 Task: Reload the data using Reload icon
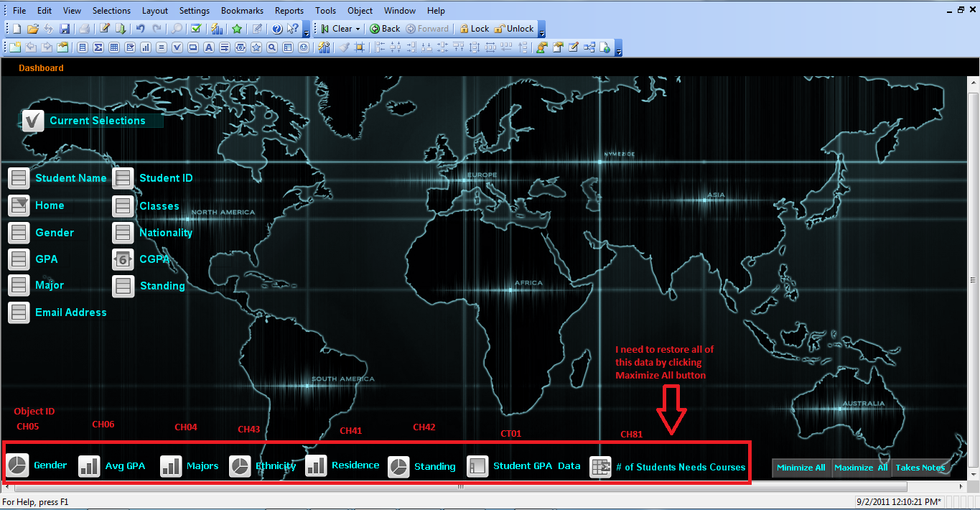[x=121, y=29]
